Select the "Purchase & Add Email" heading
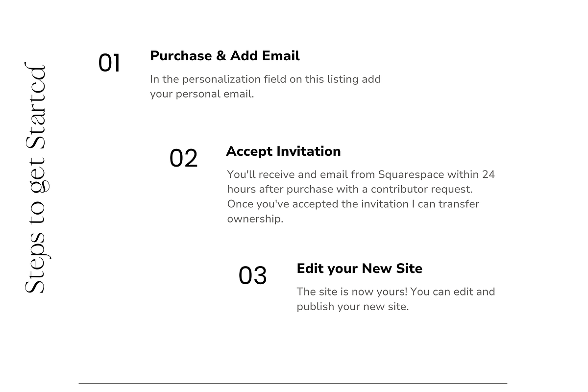 (224, 56)
